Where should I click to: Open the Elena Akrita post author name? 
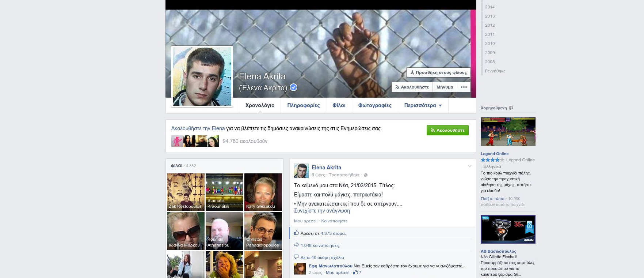pyautogui.click(x=326, y=168)
